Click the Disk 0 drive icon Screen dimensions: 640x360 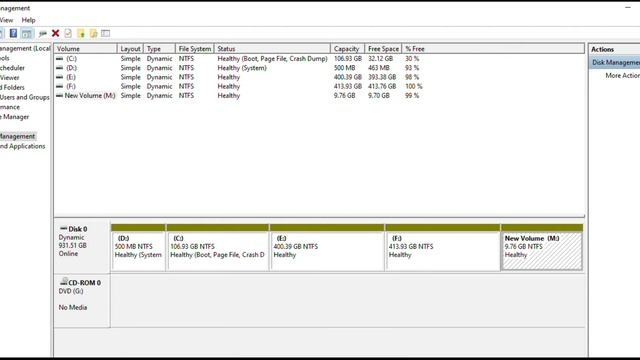(63, 228)
